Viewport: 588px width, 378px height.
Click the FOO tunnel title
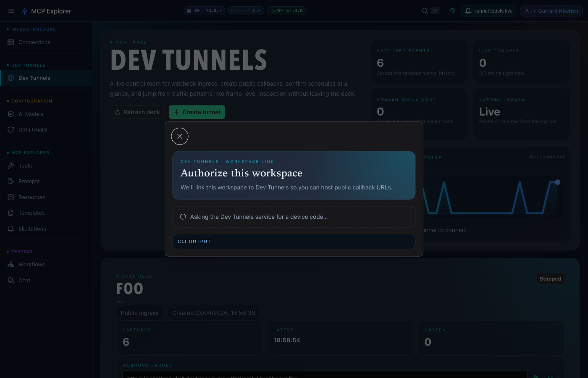(x=130, y=289)
